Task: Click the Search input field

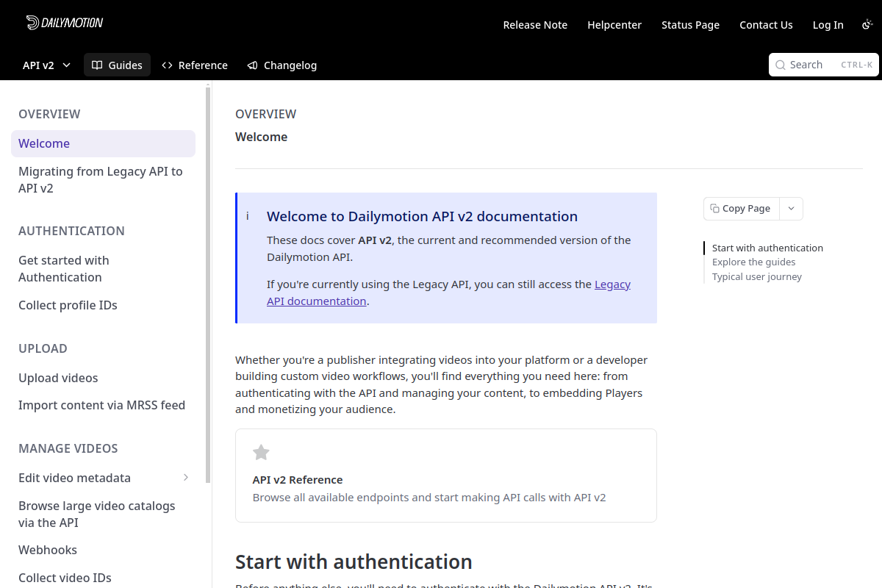Action: (824, 65)
